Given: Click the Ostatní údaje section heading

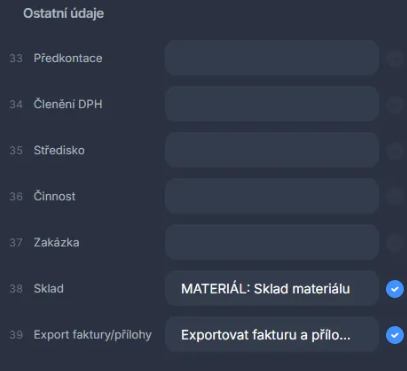Looking at the screenshot, I should (63, 14).
